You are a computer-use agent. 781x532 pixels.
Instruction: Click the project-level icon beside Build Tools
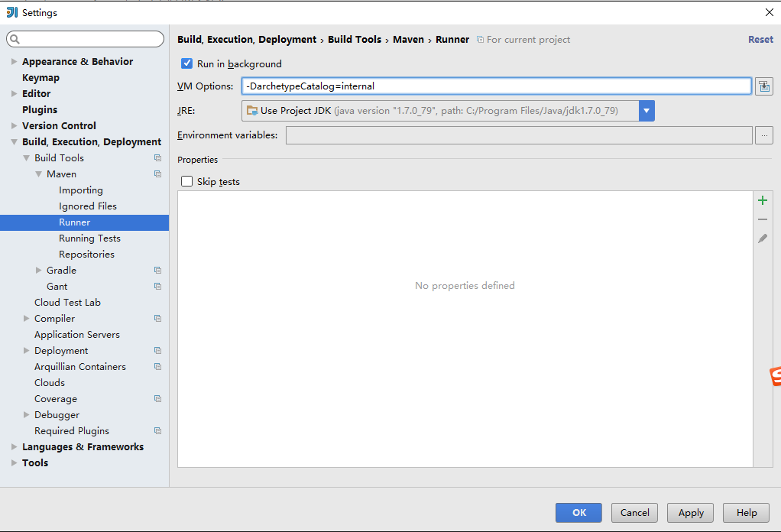[158, 158]
